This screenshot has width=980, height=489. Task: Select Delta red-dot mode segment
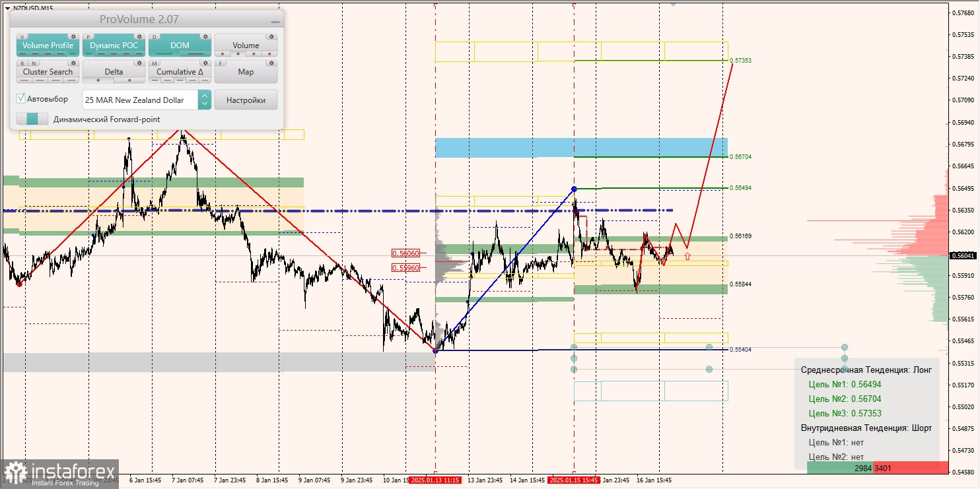tap(129, 80)
